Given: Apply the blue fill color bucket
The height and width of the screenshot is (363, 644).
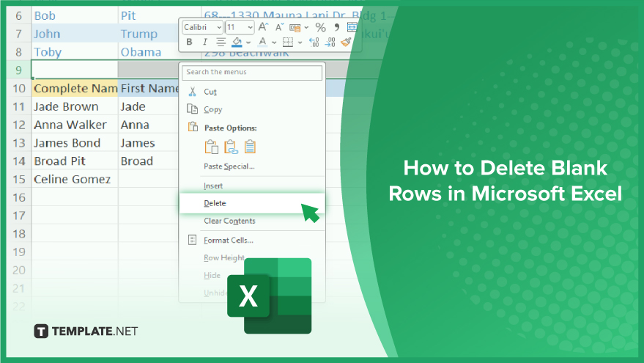Looking at the screenshot, I should [x=237, y=42].
